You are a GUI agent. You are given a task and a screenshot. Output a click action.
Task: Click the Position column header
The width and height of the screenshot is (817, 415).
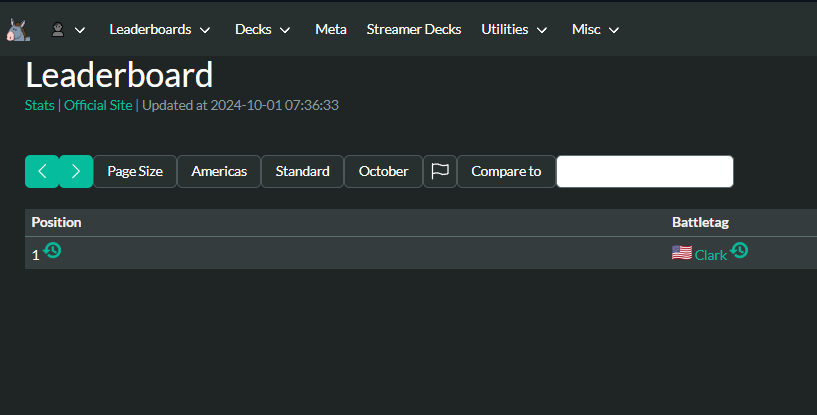coord(56,223)
